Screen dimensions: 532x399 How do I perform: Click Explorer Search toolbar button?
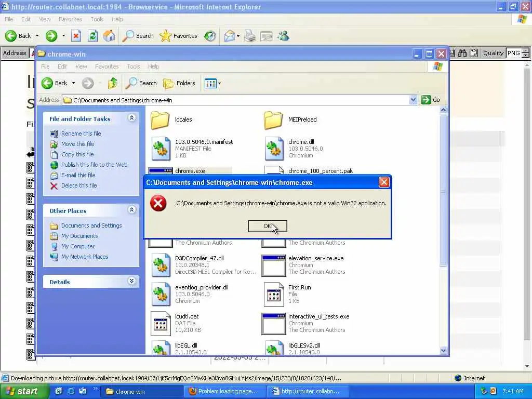coord(141,83)
